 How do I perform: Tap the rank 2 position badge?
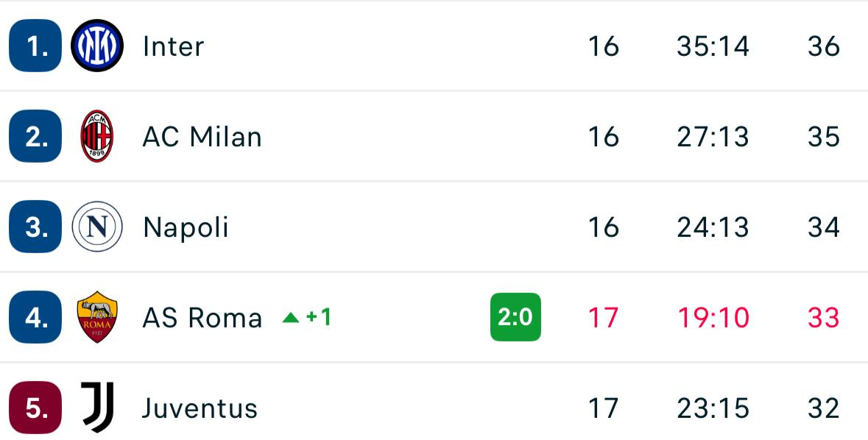pyautogui.click(x=35, y=136)
